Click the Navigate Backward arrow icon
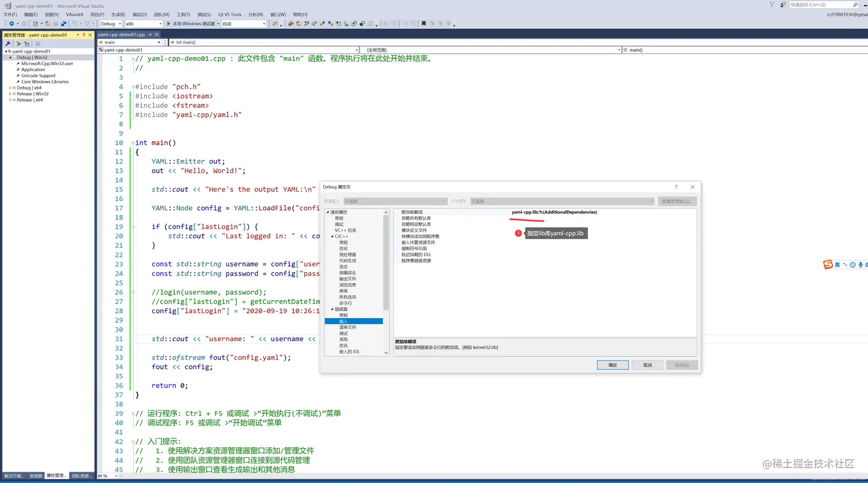The image size is (868, 483). pos(12,24)
